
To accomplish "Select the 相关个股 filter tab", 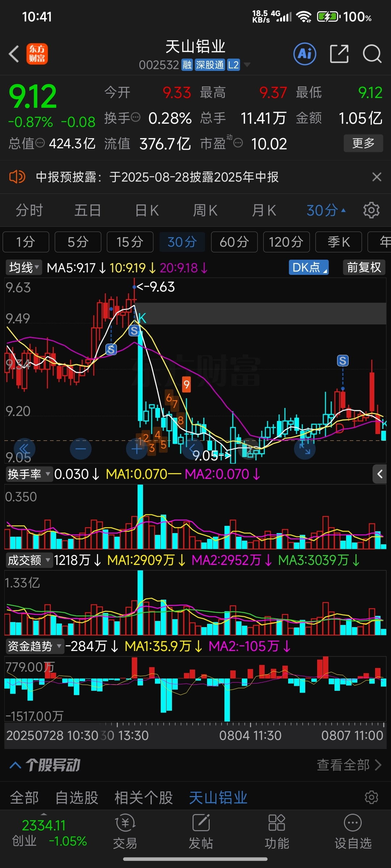I will click(x=144, y=797).
